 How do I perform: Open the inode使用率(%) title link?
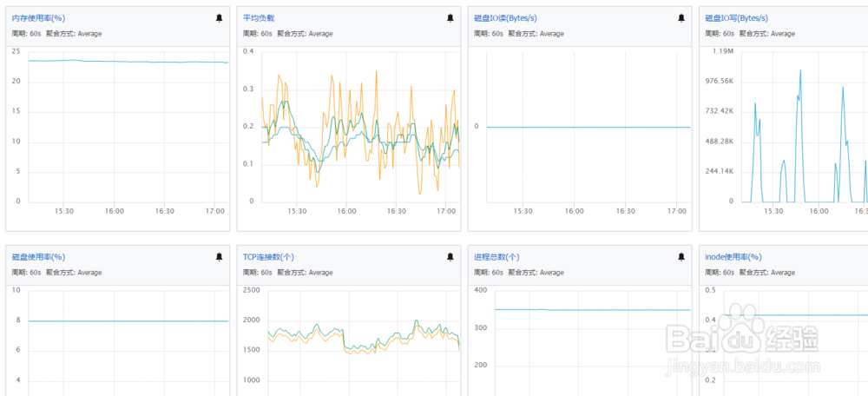point(733,257)
